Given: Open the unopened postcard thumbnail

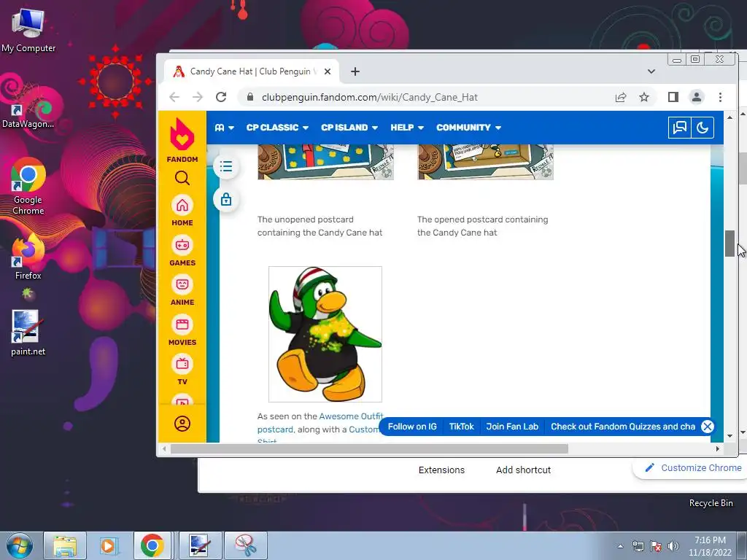Looking at the screenshot, I should 325,162.
